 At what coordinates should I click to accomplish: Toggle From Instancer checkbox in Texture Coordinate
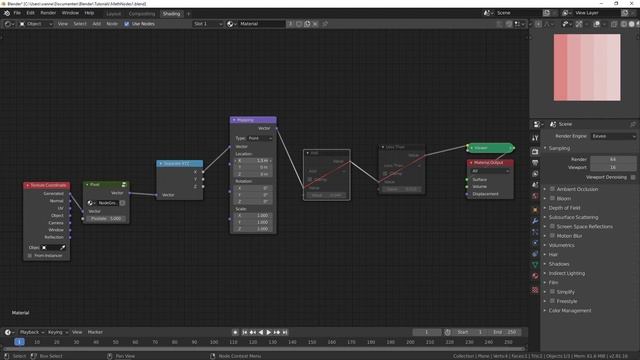pyautogui.click(x=30, y=256)
